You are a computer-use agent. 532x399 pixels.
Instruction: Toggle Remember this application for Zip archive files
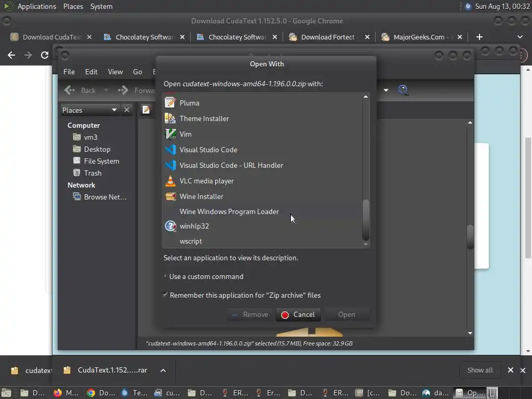point(242,295)
